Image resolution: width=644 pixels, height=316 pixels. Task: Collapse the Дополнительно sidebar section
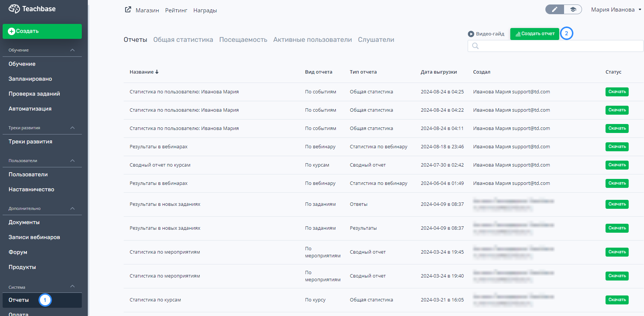point(72,208)
